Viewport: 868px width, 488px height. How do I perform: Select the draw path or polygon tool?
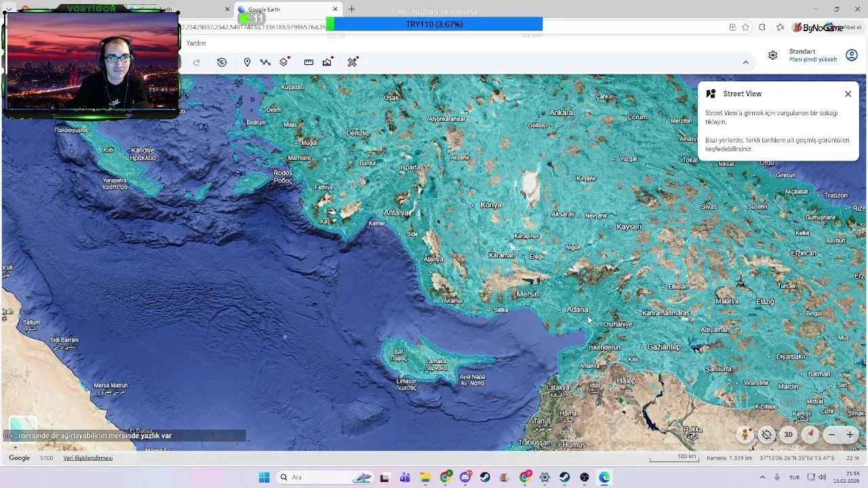[265, 62]
